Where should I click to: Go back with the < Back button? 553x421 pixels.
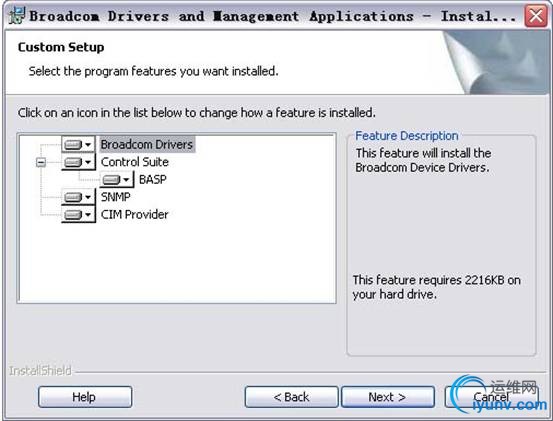coord(291,397)
